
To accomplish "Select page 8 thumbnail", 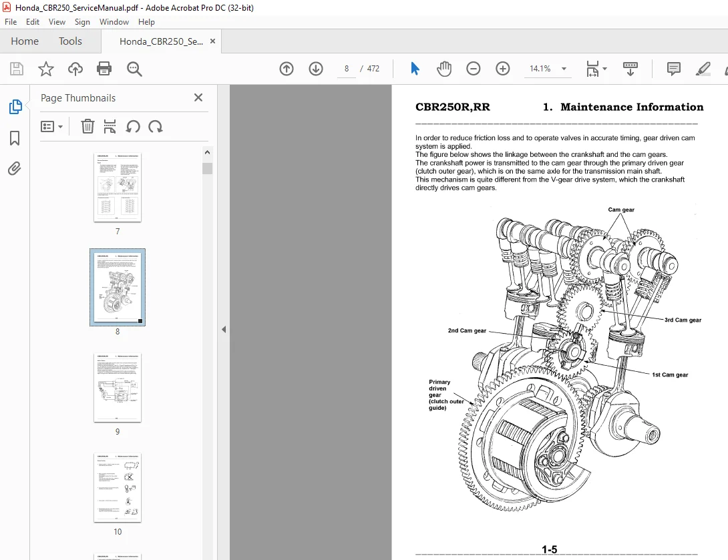I will pyautogui.click(x=118, y=287).
